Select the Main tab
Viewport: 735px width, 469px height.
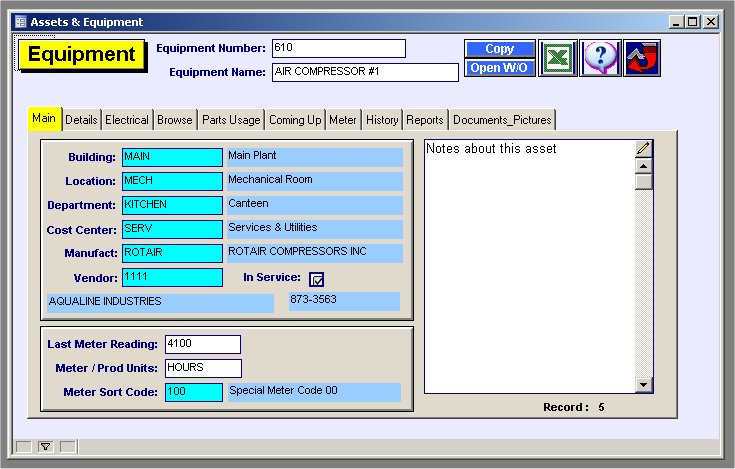(45, 119)
